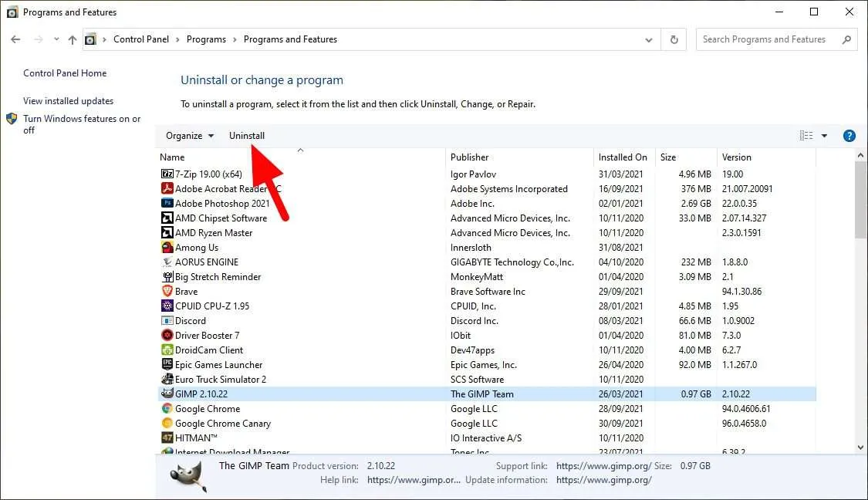868x500 pixels.
Task: Go up one level with up arrow
Action: [x=72, y=39]
